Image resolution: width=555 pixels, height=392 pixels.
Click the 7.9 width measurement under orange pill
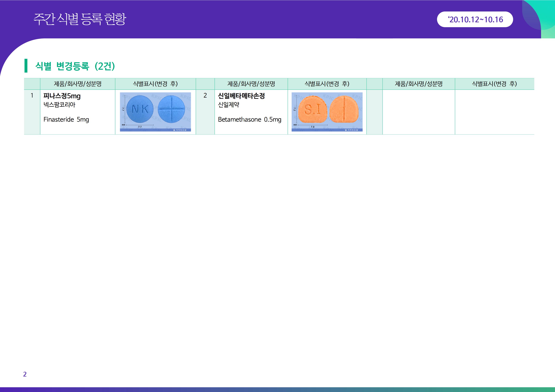pyautogui.click(x=313, y=127)
